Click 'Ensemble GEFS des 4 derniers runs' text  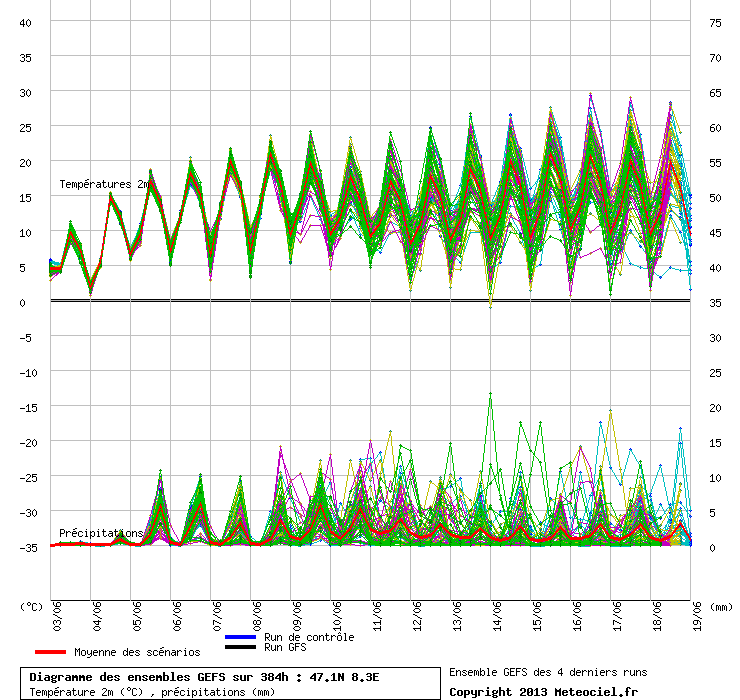click(x=548, y=672)
